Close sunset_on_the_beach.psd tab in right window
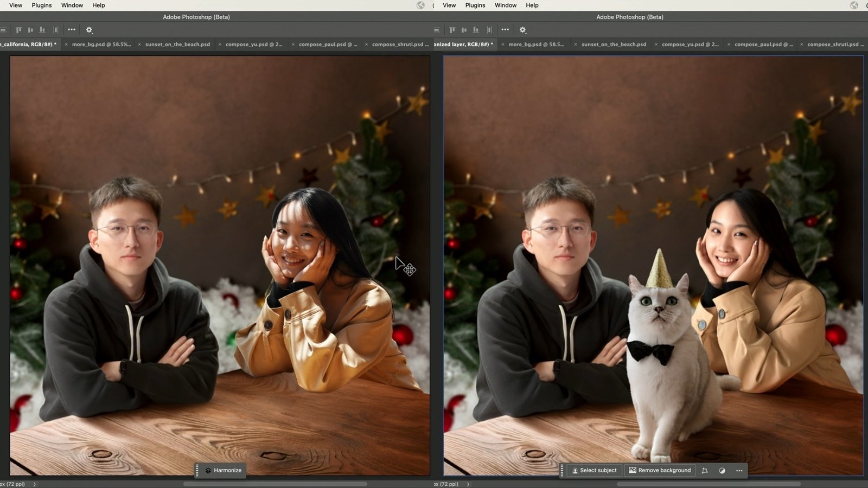Viewport: 868px width, 488px height. [576, 44]
